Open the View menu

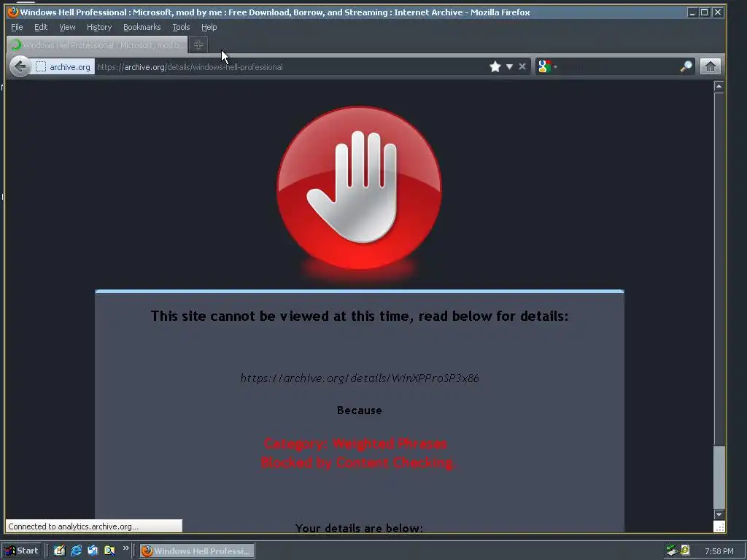tap(67, 27)
